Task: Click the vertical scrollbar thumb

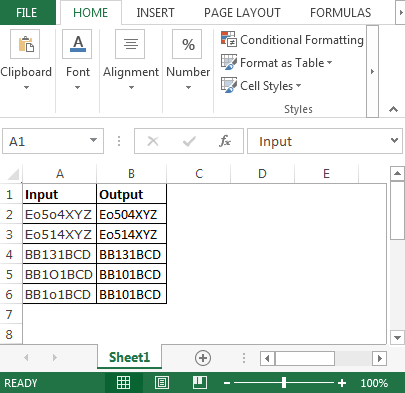Action: pyautogui.click(x=397, y=210)
